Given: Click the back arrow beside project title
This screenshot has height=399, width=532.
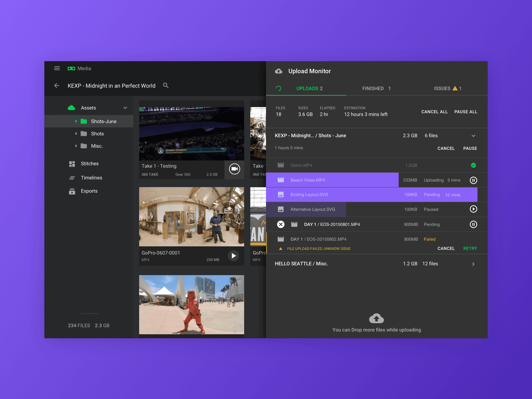Looking at the screenshot, I should (57, 86).
